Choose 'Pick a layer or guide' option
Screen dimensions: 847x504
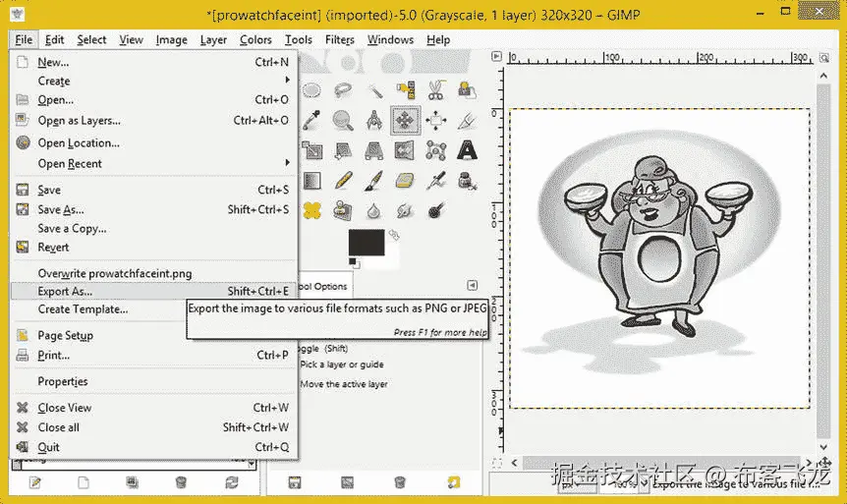tap(342, 364)
